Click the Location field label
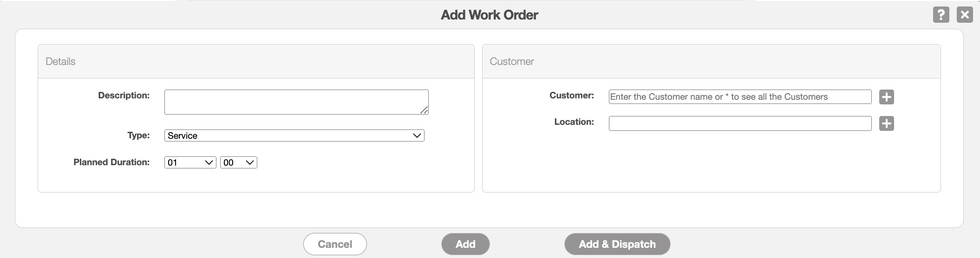980x258 pixels. click(x=574, y=122)
